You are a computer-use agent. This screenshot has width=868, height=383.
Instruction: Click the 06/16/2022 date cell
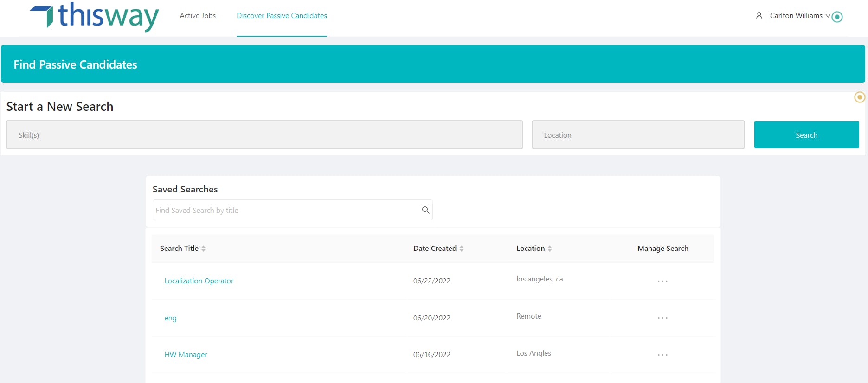[432, 355]
